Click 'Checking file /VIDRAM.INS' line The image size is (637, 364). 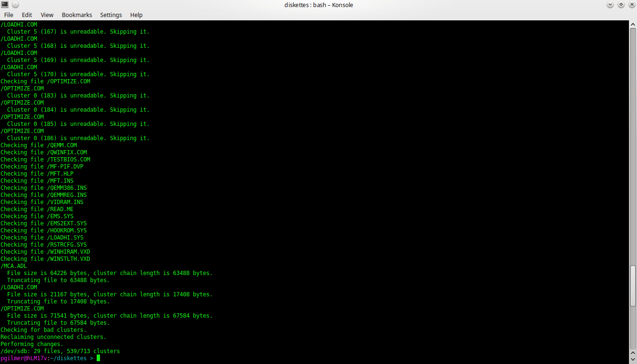tap(42, 202)
